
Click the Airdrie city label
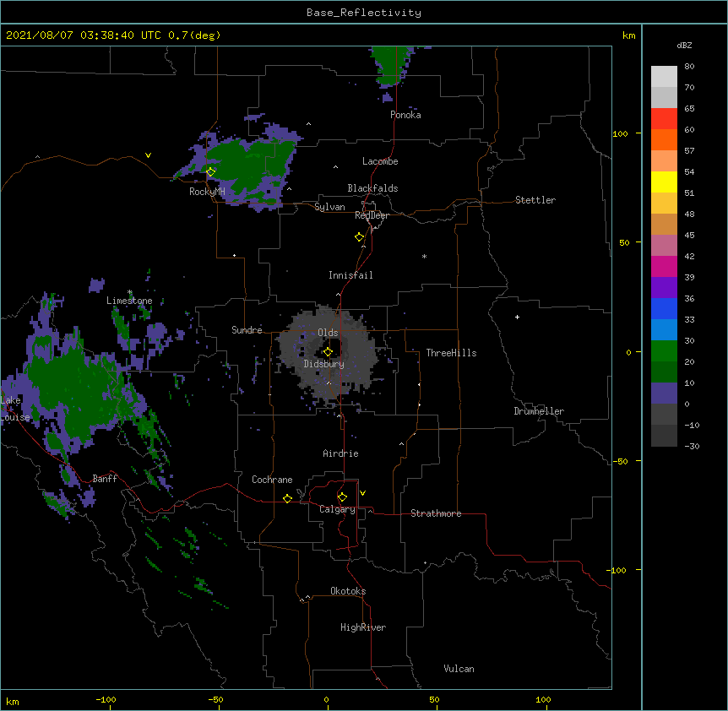(x=341, y=453)
